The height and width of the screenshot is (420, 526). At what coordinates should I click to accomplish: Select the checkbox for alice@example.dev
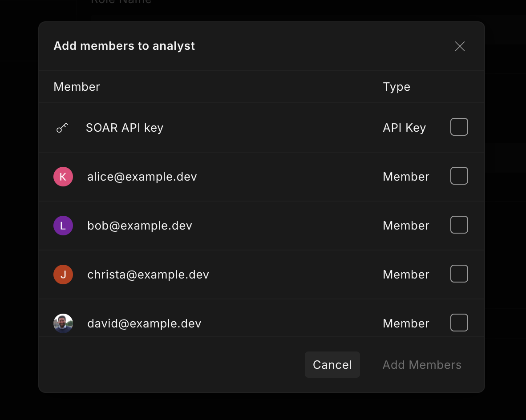[459, 176]
